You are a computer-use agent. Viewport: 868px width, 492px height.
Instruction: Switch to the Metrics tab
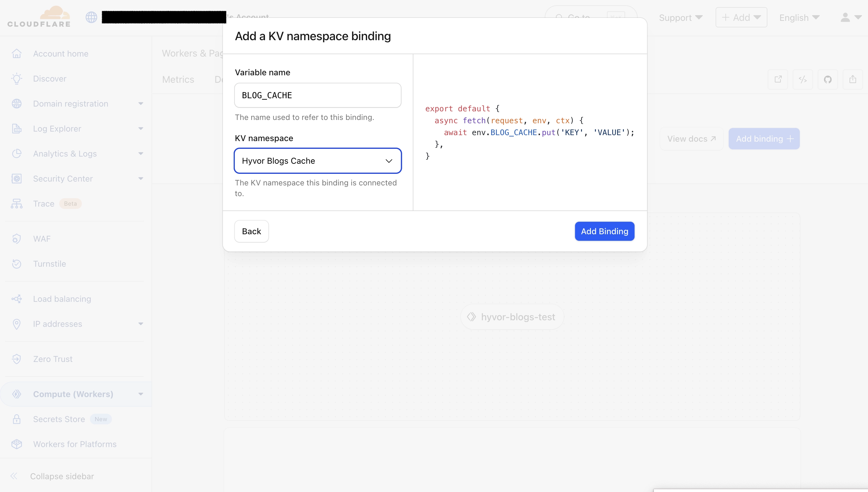click(x=178, y=79)
